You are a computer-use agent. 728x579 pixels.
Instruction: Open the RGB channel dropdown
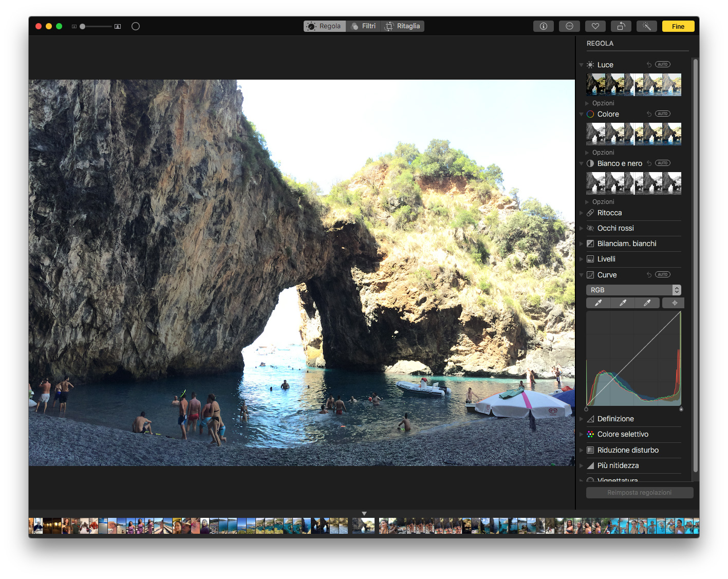point(633,290)
